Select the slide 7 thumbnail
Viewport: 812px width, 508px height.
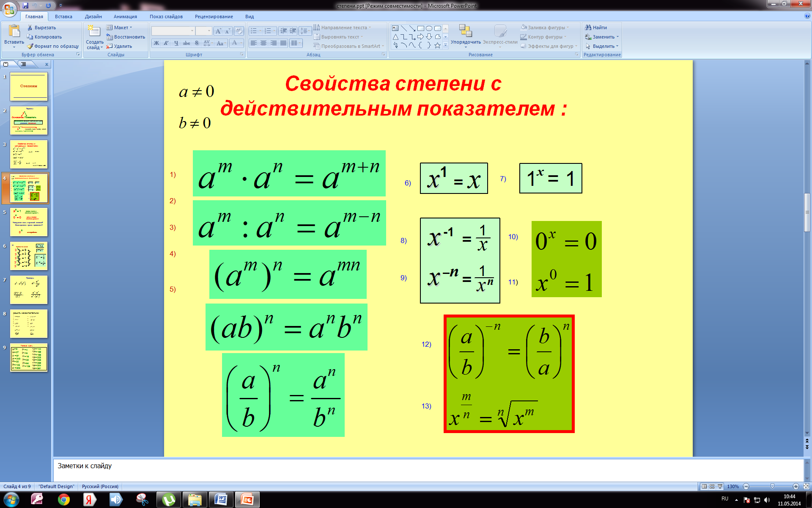click(29, 290)
